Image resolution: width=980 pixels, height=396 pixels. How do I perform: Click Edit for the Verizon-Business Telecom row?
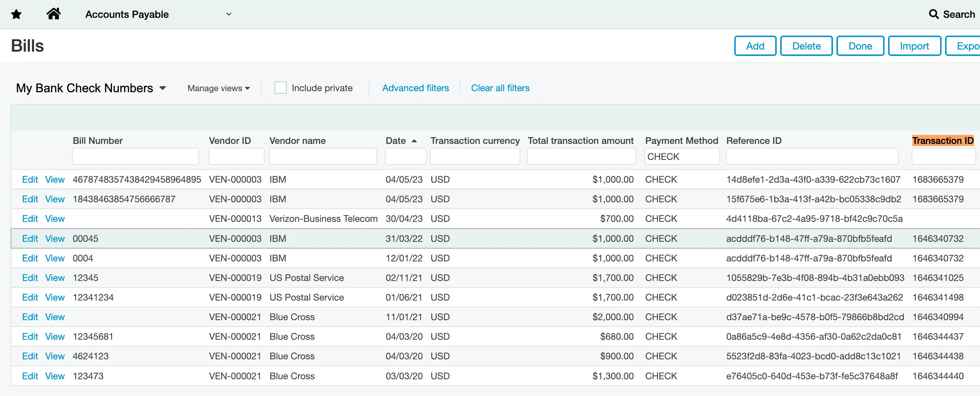click(30, 219)
